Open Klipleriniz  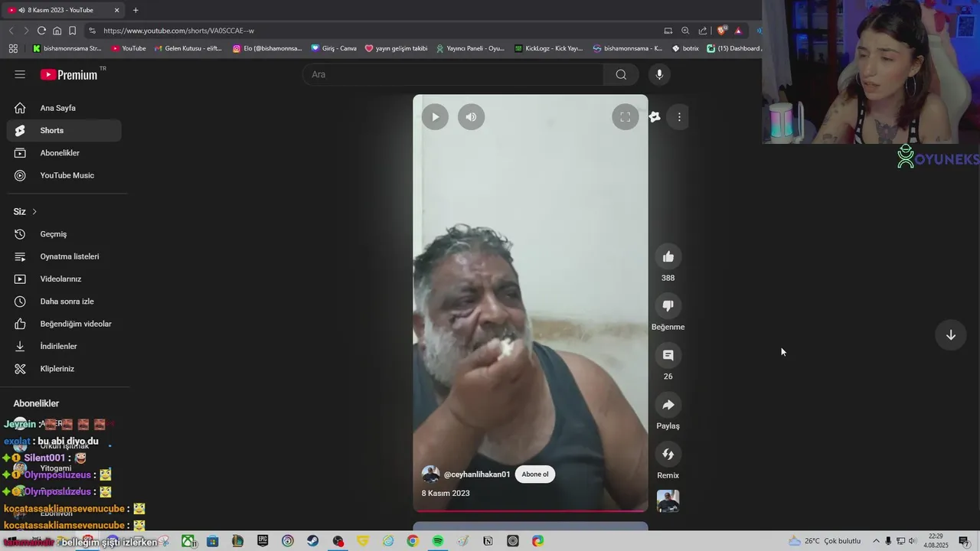coord(64,369)
